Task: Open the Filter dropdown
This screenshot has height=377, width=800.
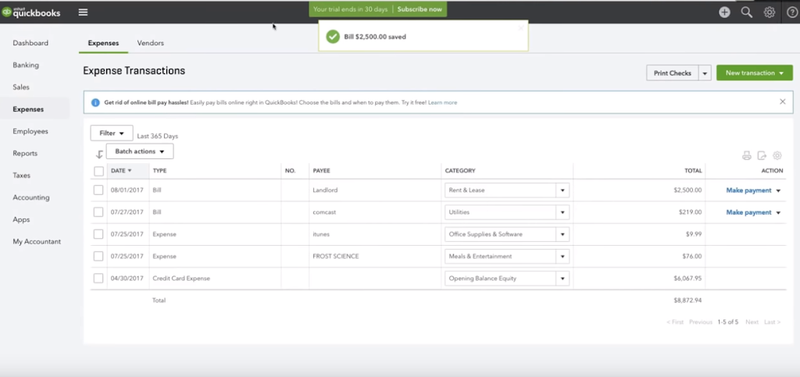Action: [x=112, y=133]
